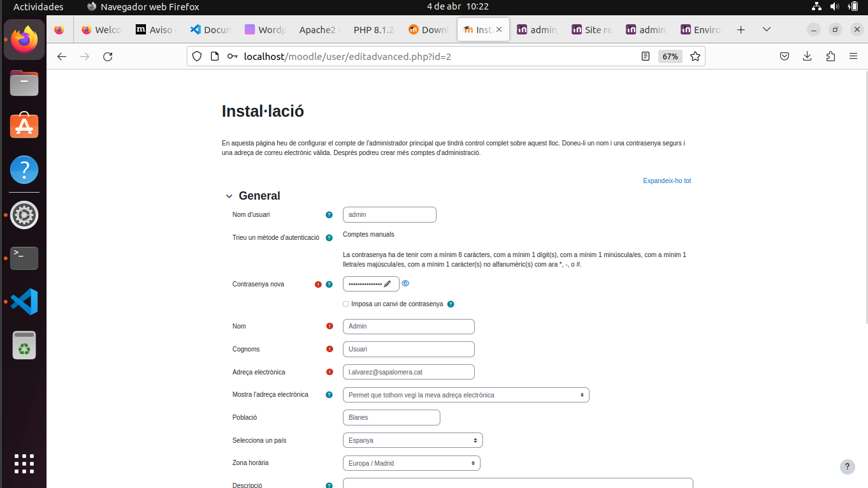This screenshot has height=488, width=868.
Task: Click floating help question mark button
Action: click(x=847, y=467)
